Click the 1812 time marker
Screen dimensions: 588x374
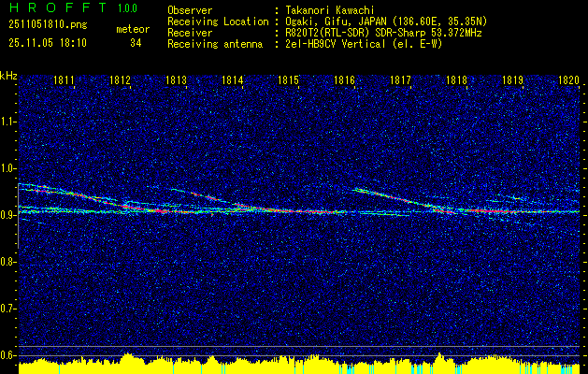(x=120, y=79)
